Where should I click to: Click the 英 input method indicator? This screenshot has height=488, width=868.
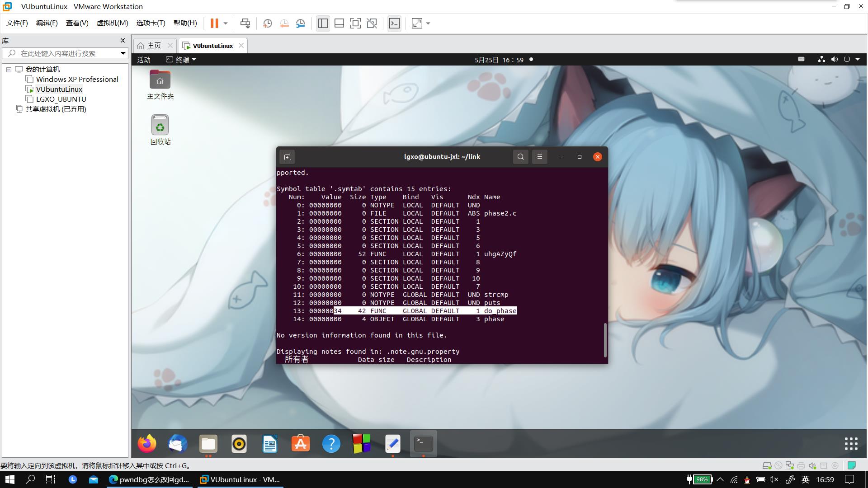tap(805, 479)
